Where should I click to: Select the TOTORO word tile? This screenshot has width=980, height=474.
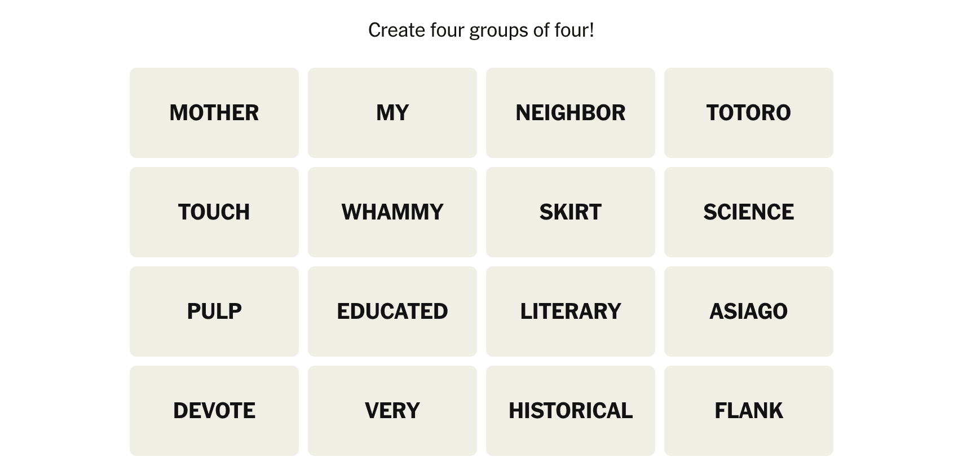coord(748,113)
